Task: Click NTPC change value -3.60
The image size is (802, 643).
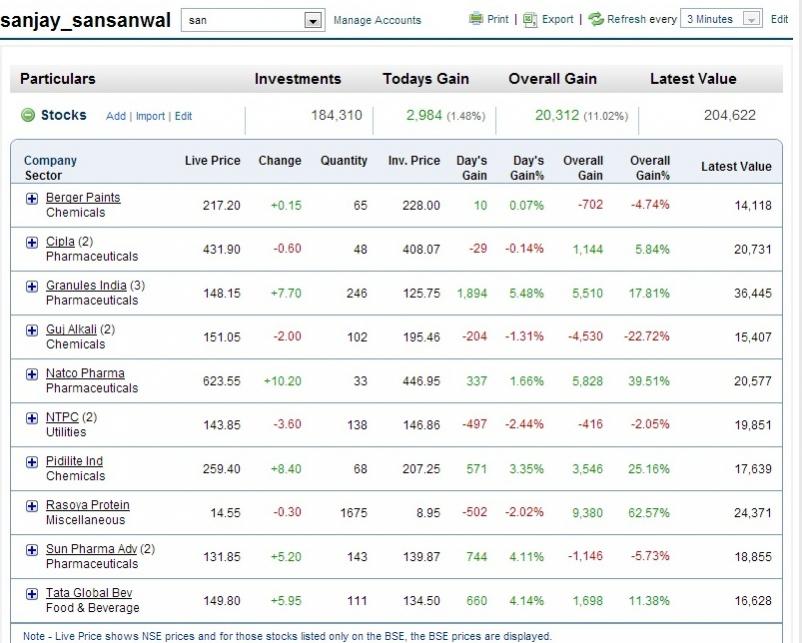Action: point(287,425)
